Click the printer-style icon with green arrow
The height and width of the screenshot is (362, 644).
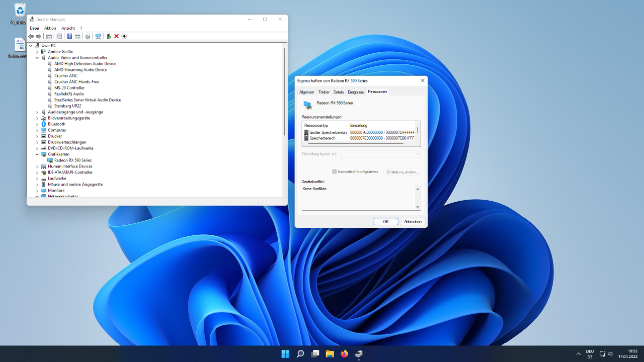(x=88, y=36)
